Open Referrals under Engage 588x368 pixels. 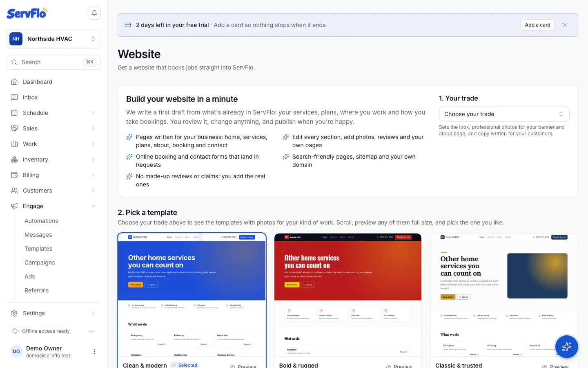tap(37, 290)
